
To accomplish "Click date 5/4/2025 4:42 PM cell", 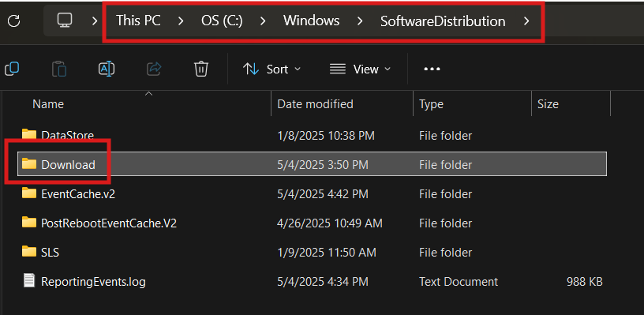I will pos(323,193).
